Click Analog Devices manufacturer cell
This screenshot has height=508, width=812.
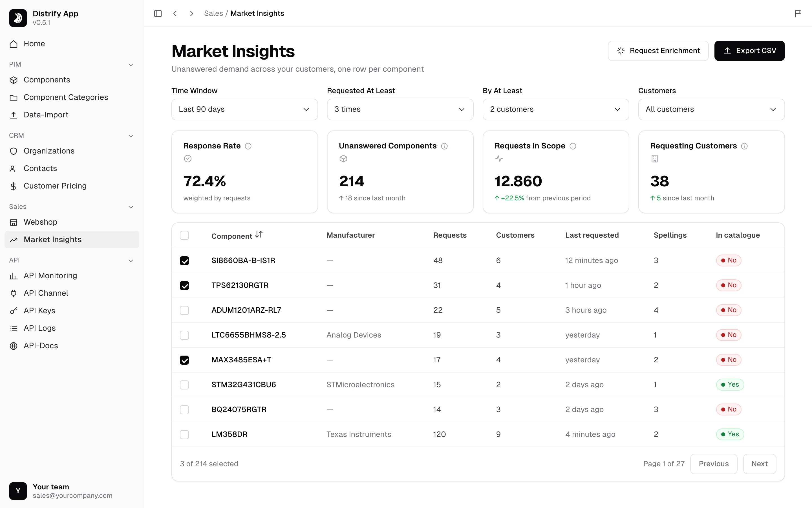click(354, 335)
